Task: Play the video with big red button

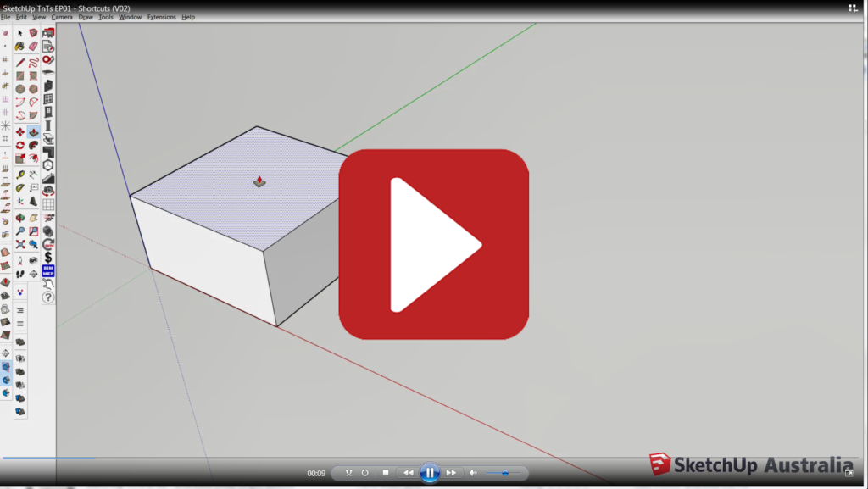Action: 433,245
